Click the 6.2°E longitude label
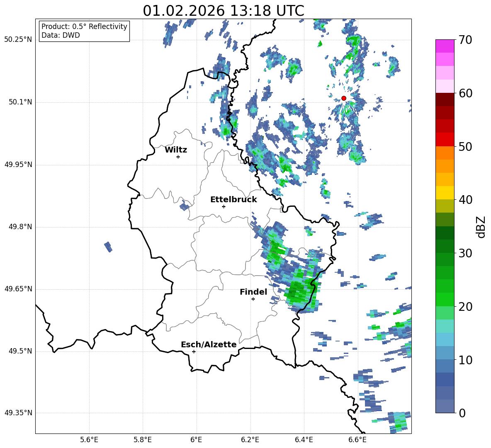Screen dimensions: 491x448 pos(250,440)
